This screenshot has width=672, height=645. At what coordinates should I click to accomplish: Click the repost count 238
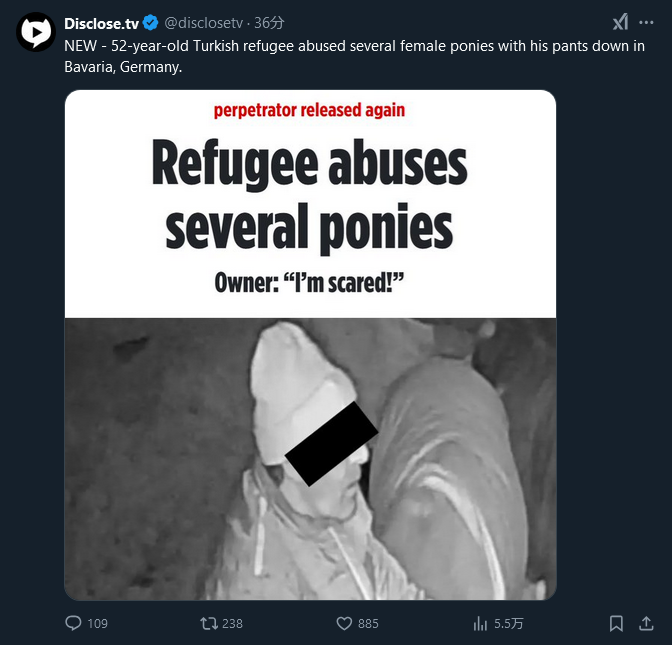click(x=233, y=624)
